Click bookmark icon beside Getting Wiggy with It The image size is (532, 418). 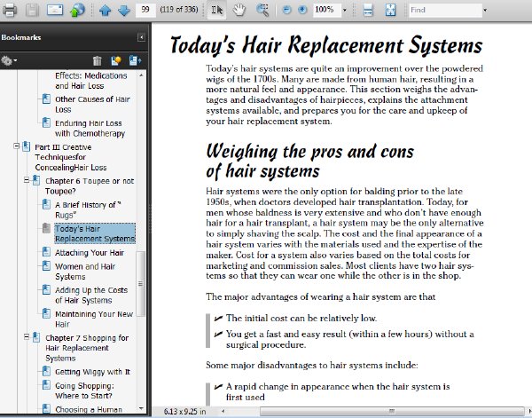point(46,371)
